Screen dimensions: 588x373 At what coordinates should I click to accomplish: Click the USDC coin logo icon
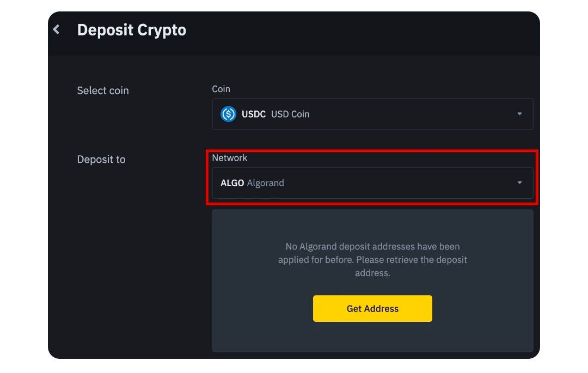pos(228,114)
